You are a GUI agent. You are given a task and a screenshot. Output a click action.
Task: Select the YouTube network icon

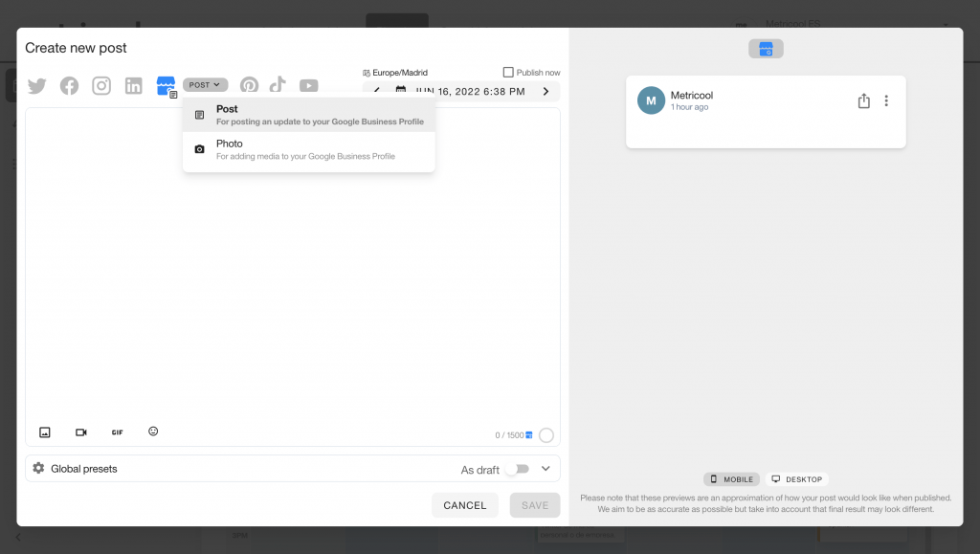[x=309, y=85]
